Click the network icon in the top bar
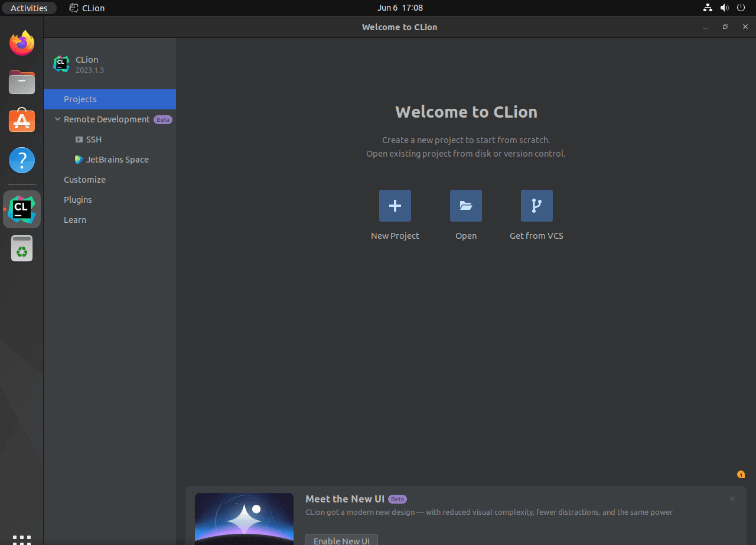Screen dimensions: 756x545 click(x=708, y=8)
